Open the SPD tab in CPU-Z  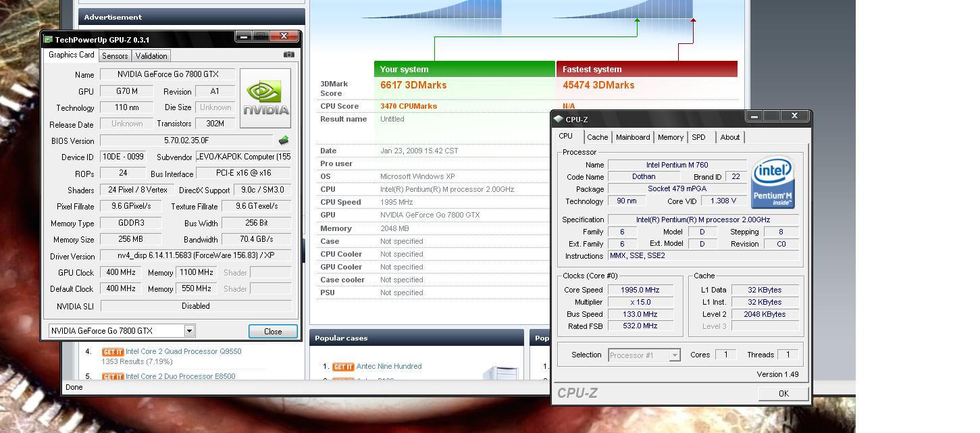[x=699, y=137]
